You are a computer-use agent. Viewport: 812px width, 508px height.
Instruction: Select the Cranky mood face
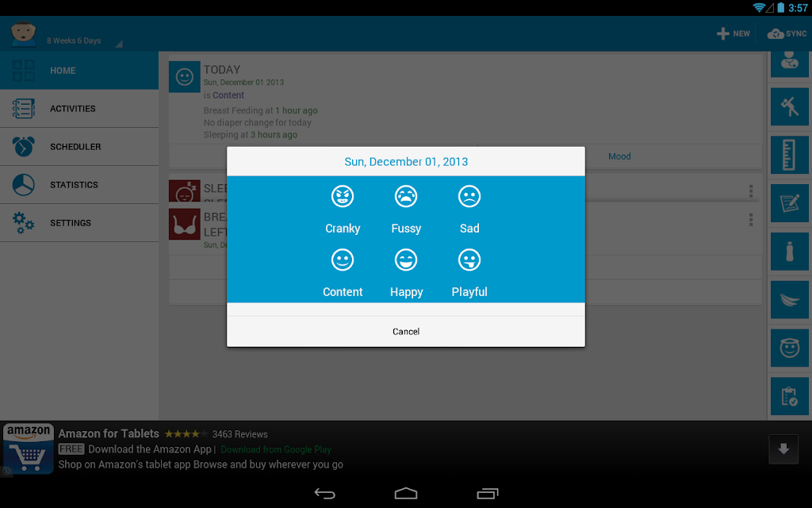point(343,197)
